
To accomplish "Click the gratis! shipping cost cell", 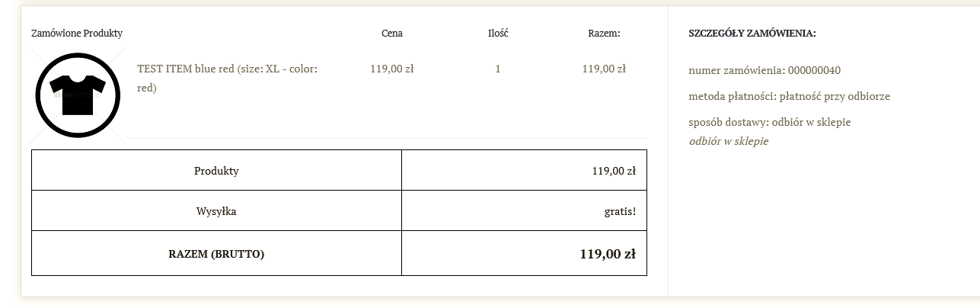I will [x=619, y=211].
